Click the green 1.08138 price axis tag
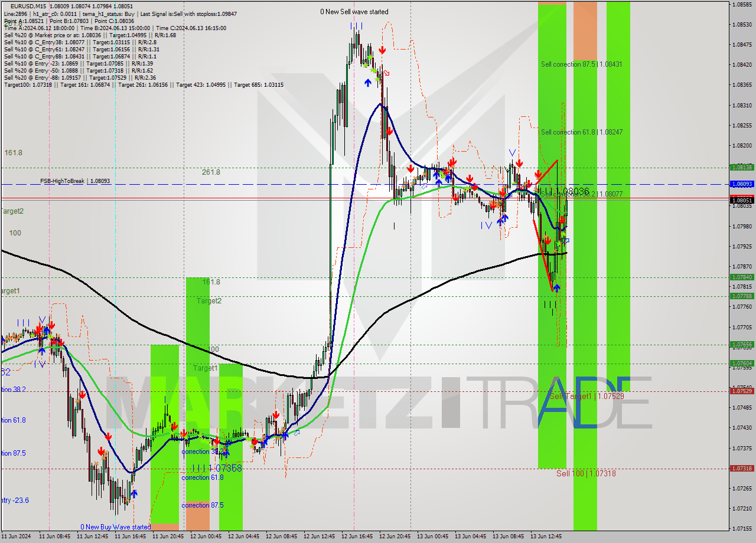This screenshot has width=756, height=543. coord(742,167)
